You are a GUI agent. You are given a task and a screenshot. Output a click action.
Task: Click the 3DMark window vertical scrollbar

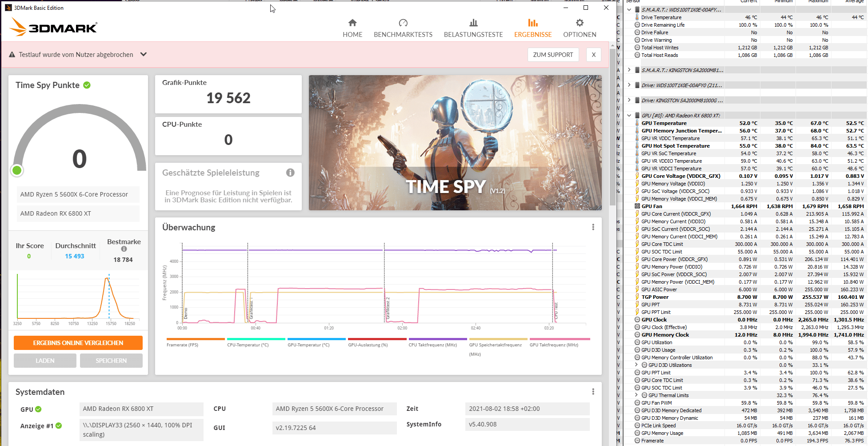point(612,127)
